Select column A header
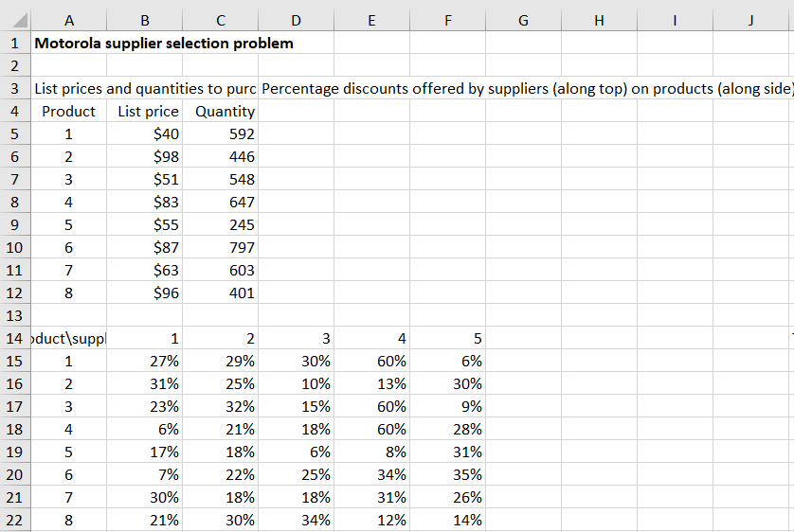 [69, 21]
